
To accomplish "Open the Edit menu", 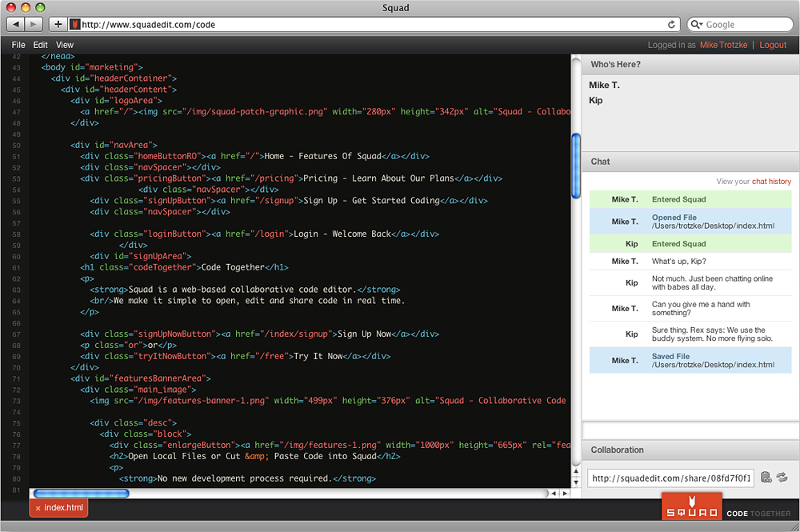I will point(40,45).
